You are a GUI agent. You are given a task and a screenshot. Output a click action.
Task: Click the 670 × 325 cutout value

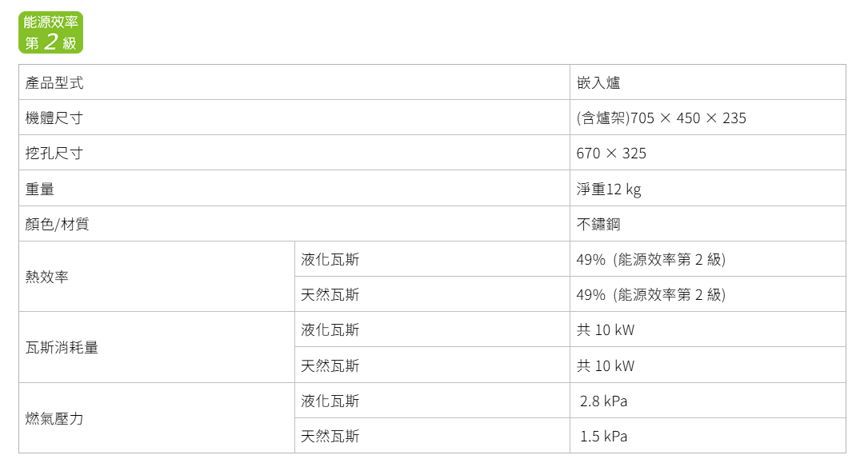(611, 154)
